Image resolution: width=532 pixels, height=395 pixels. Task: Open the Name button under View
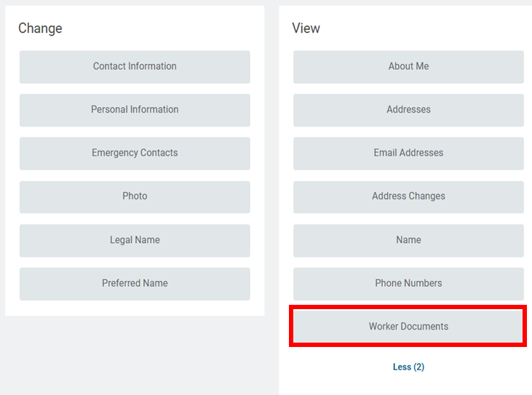408,240
